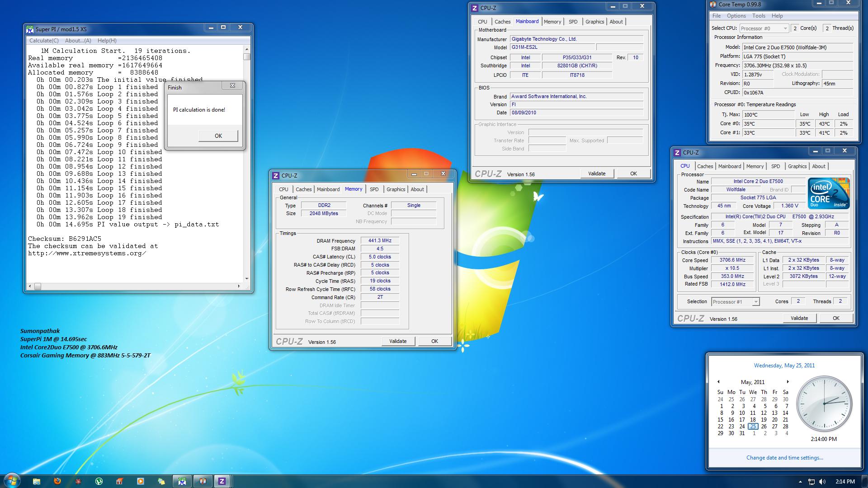Screen dimensions: 868x488
Task: Open the File menu in Core Temp
Action: (x=717, y=15)
